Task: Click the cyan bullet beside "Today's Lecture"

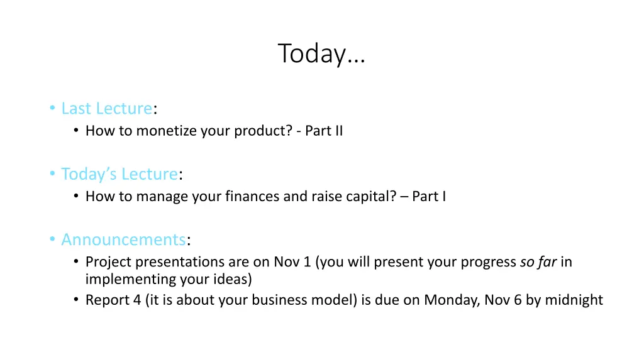Action: pyautogui.click(x=52, y=173)
